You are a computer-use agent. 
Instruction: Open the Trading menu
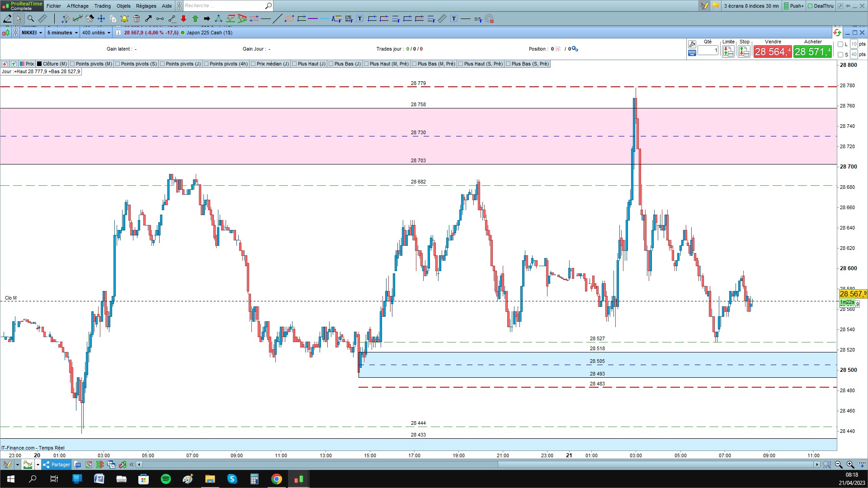[x=102, y=6]
